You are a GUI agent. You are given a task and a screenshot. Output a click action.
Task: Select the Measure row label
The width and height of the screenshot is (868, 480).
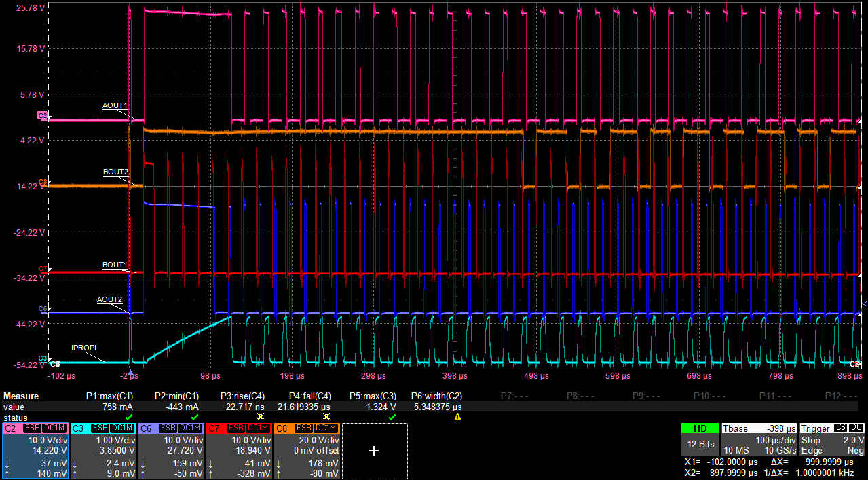23,396
